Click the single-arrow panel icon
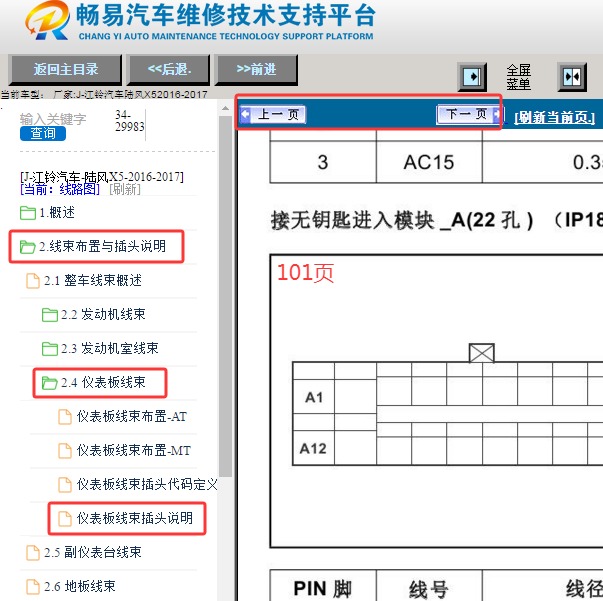The width and height of the screenshot is (603, 601). point(472,77)
